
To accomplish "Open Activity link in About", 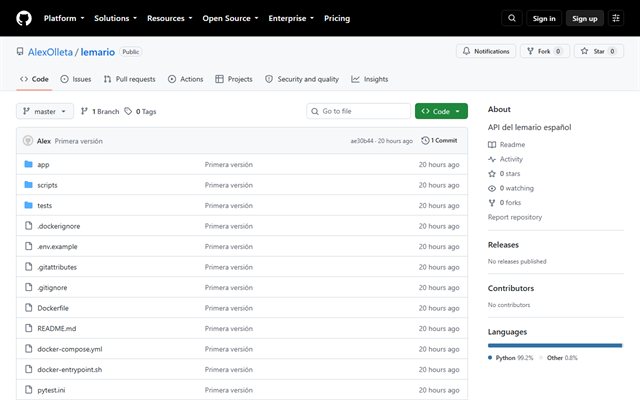I will click(505, 159).
